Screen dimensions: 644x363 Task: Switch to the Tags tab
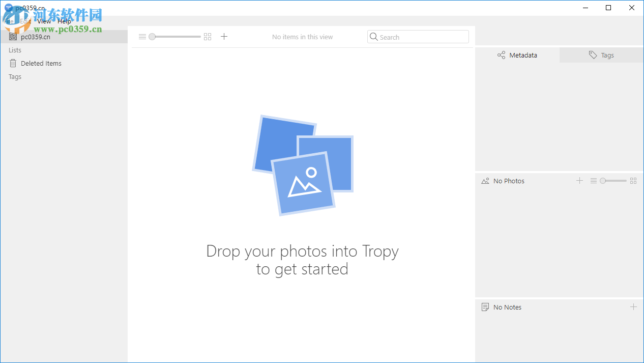coord(601,55)
